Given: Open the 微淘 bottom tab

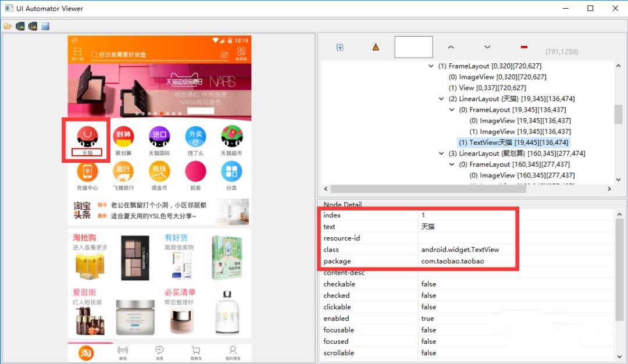Looking at the screenshot, I should (123, 353).
